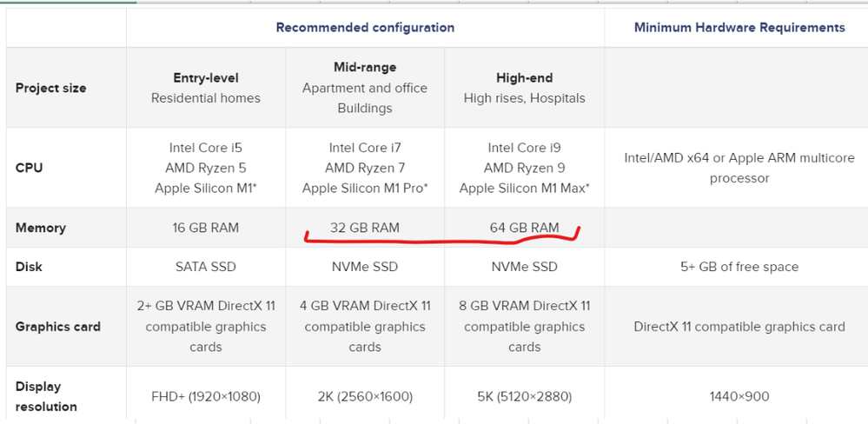Select the underlined 64 GB RAM cell
The image size is (868, 424).
point(524,228)
